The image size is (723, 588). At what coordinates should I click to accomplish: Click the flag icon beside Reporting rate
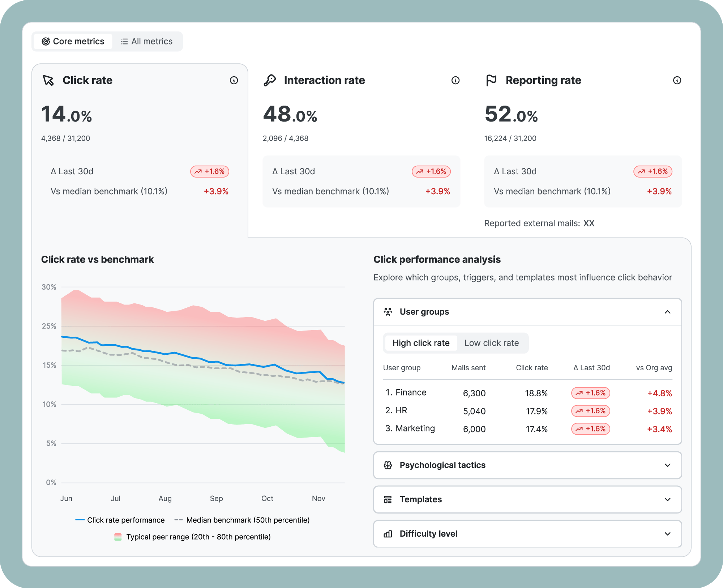tap(491, 80)
